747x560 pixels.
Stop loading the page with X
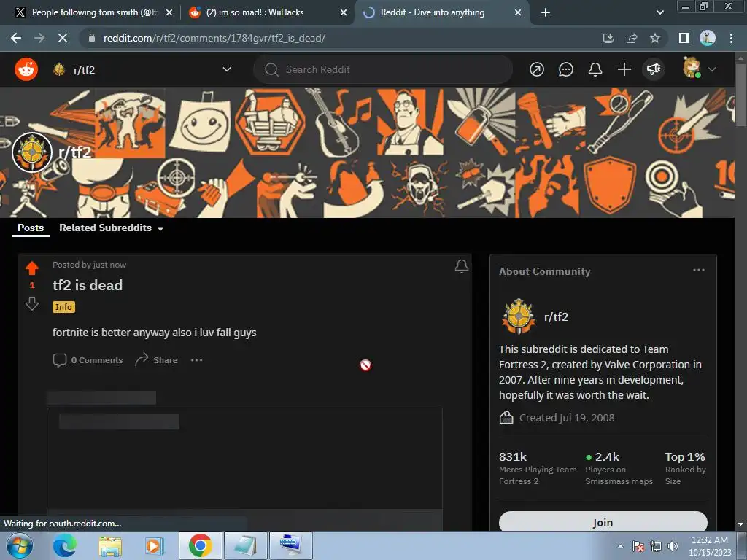tap(63, 38)
